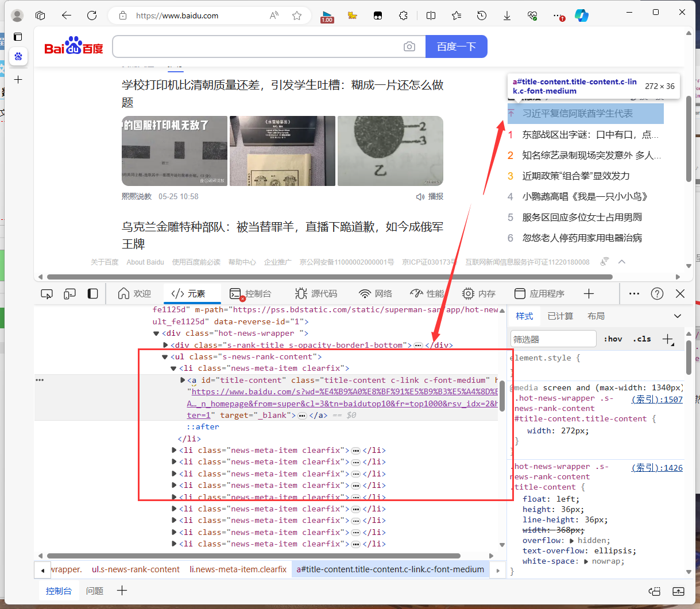The height and width of the screenshot is (609, 700).
Task: Open the 已计算 tab in sidebar
Action: [x=560, y=316]
